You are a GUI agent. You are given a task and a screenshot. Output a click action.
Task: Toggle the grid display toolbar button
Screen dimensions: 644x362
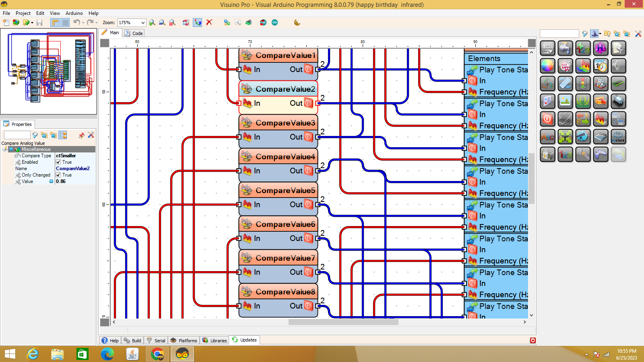[65, 23]
